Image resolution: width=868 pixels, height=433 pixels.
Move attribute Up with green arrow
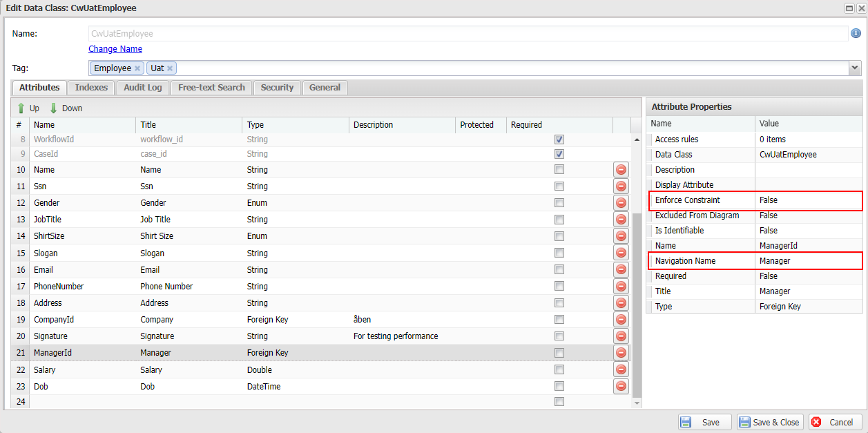tap(28, 108)
